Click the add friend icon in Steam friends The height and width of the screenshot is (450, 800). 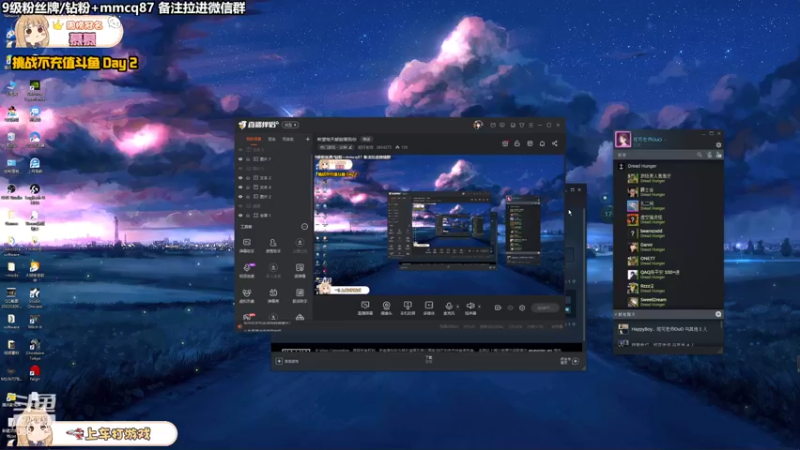710,155
